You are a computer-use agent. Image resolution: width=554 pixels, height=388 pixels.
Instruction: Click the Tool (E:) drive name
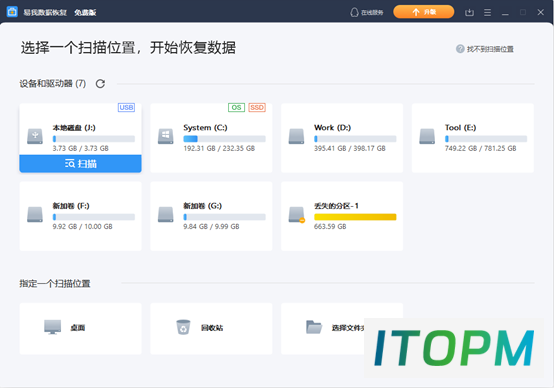click(x=460, y=128)
